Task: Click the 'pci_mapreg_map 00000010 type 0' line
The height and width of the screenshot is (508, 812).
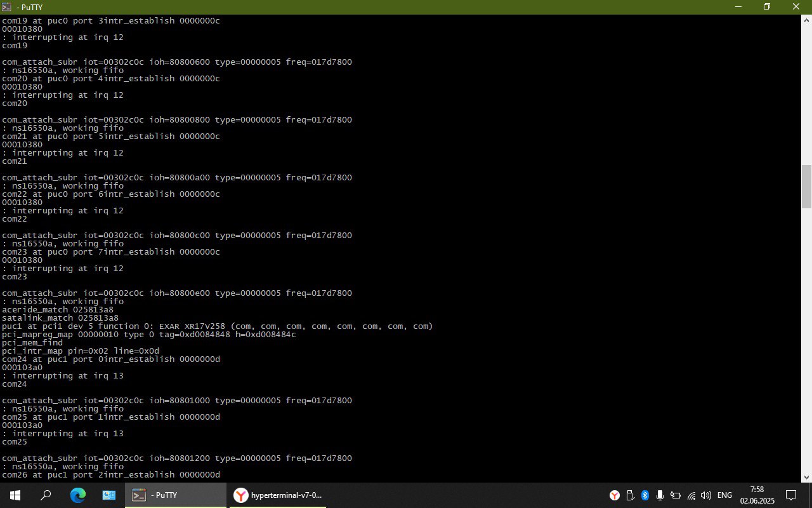Action: [x=149, y=335]
